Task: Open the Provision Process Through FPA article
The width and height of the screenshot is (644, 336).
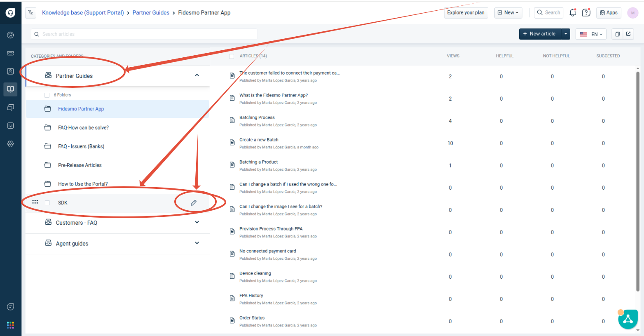Action: coord(271,229)
